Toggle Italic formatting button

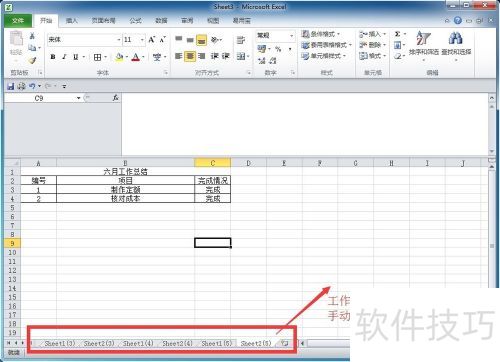click(x=64, y=57)
